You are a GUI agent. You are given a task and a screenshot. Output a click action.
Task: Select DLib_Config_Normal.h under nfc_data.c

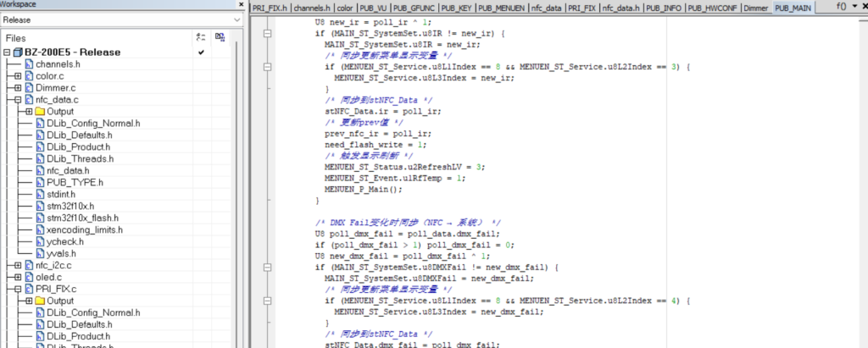point(93,124)
